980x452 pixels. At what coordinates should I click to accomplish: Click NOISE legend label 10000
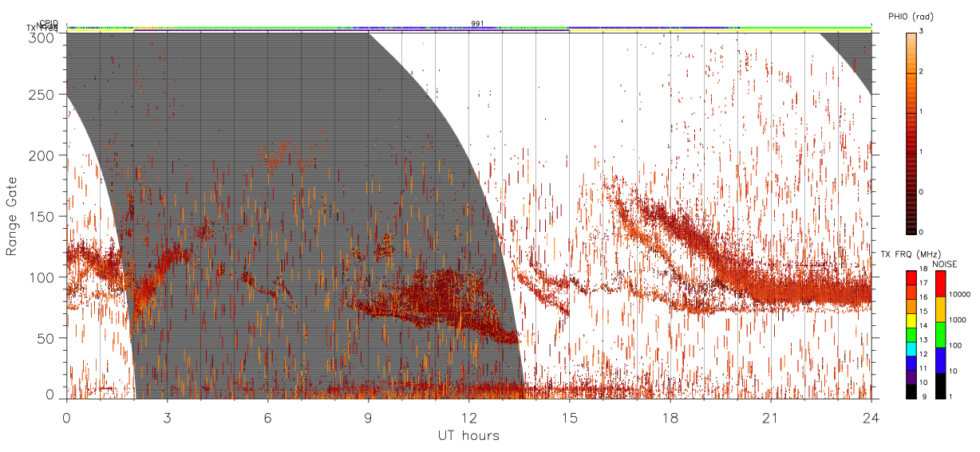pos(959,294)
